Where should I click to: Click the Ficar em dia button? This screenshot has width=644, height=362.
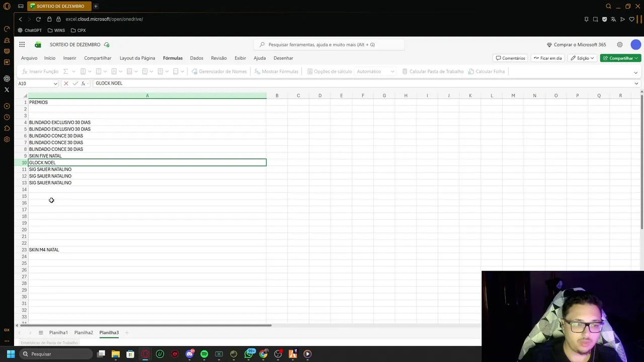pyautogui.click(x=547, y=58)
